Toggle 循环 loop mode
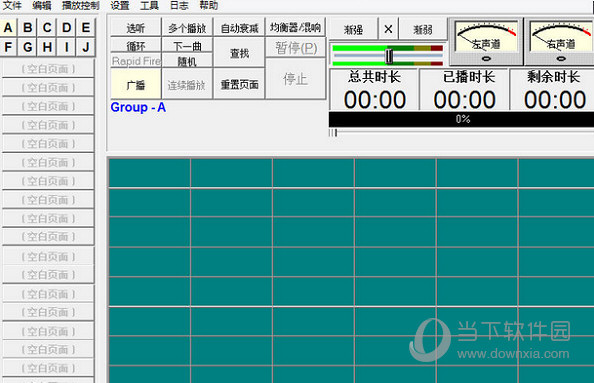Screen dimensions: 594x383 (136, 45)
